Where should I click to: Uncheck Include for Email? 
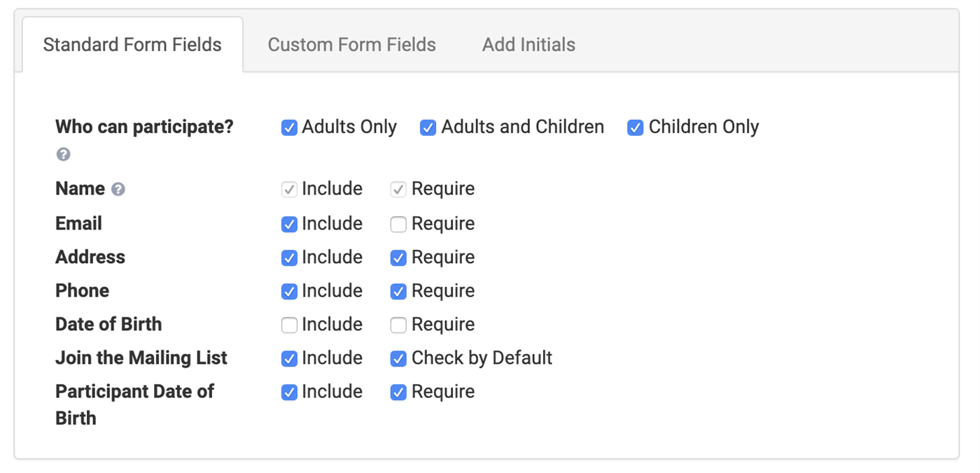pos(289,224)
